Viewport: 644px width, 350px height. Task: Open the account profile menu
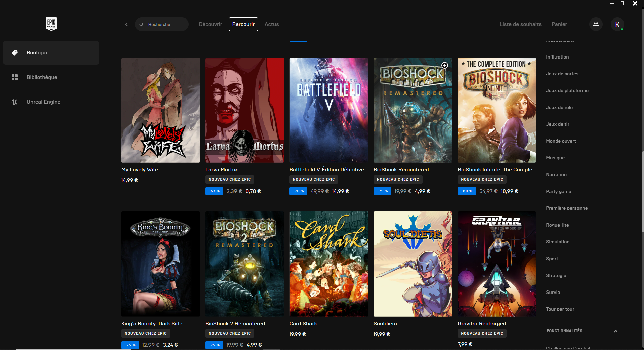[617, 24]
